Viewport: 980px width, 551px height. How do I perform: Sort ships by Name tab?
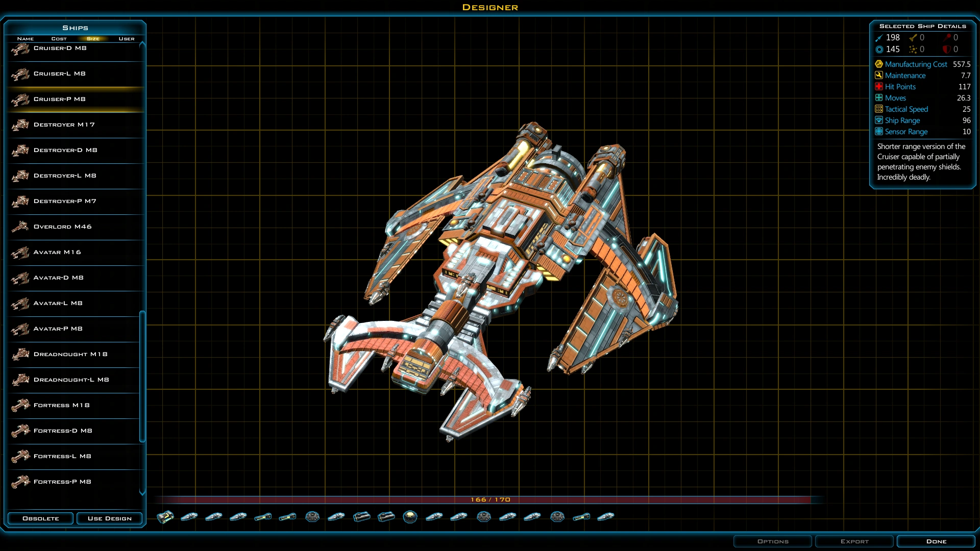[x=26, y=39]
